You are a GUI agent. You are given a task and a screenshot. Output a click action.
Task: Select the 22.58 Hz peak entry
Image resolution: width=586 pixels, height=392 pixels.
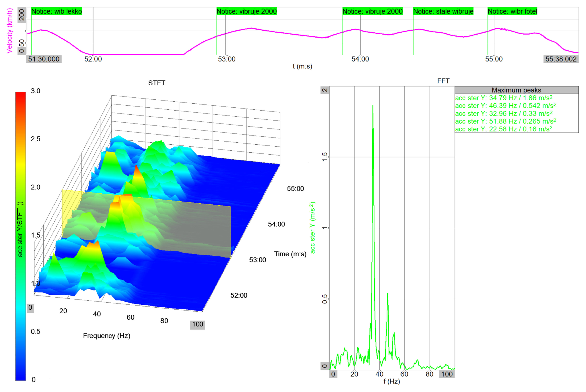(x=503, y=129)
